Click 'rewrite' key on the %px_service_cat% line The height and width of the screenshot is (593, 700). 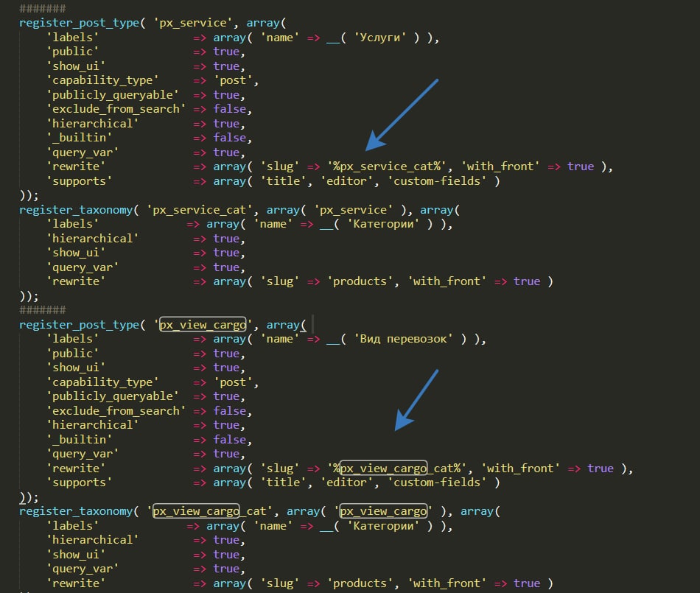[x=76, y=167]
